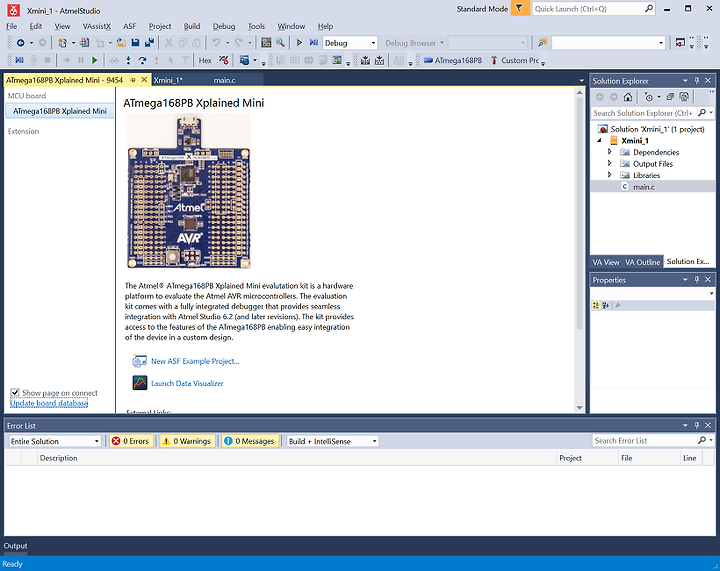Click the Output panel tab at bottom
Viewport: 720px width, 571px height.
click(16, 546)
